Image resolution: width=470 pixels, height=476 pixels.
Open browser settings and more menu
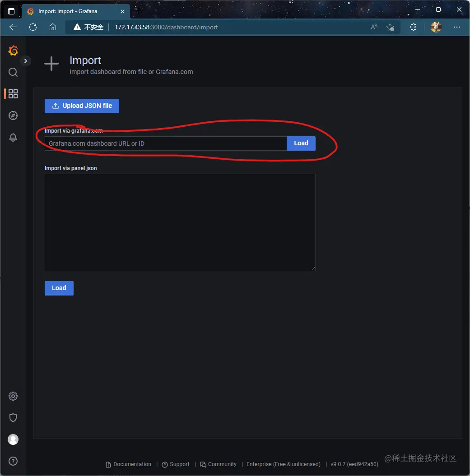tap(456, 28)
